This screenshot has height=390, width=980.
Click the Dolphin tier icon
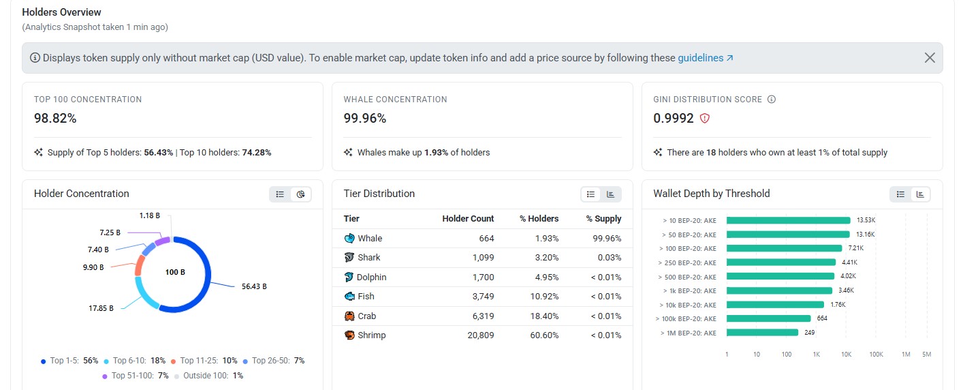pos(349,277)
